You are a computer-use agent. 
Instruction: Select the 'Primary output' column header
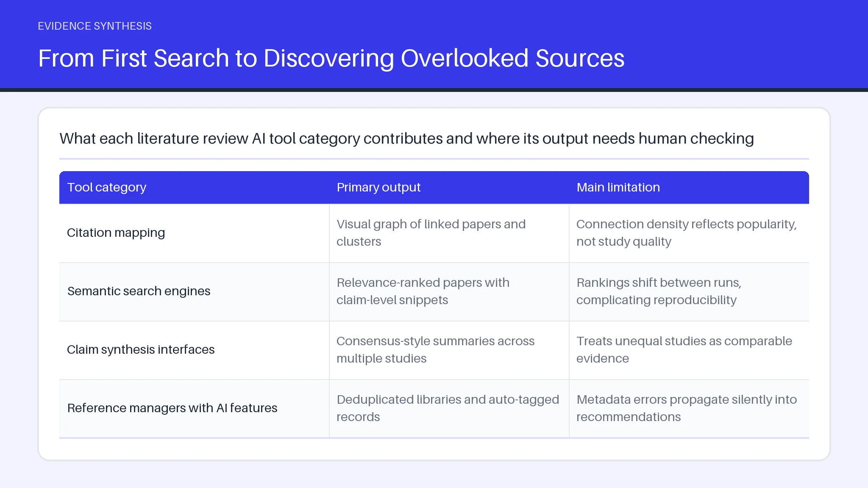coord(449,188)
